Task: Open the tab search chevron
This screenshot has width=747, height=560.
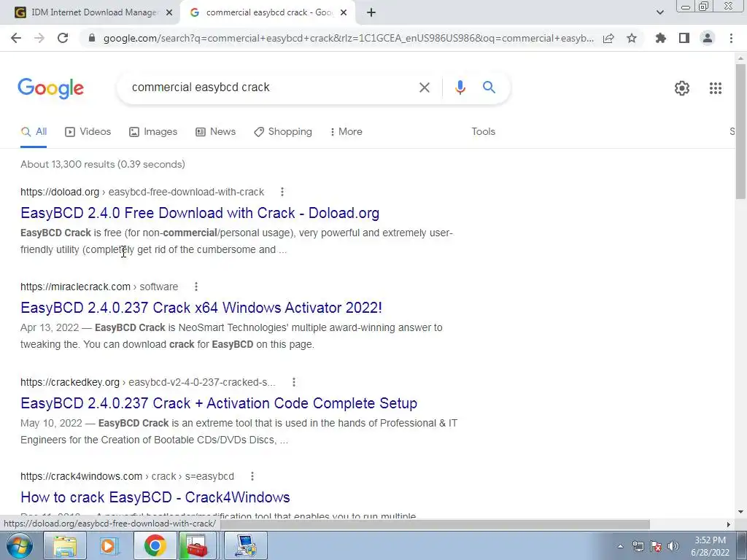Action: (659, 12)
